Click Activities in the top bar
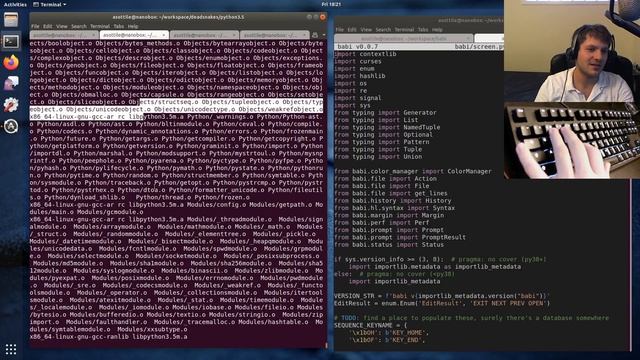 pyautogui.click(x=15, y=4)
